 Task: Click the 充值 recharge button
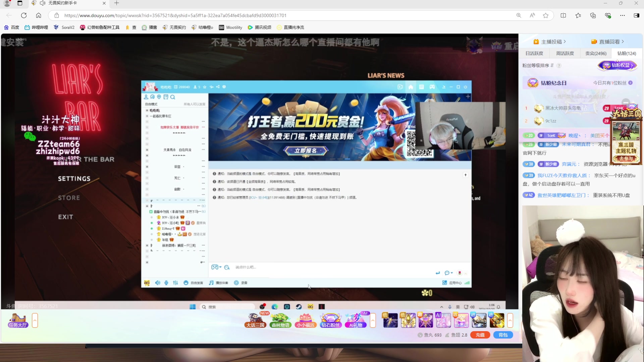480,335
